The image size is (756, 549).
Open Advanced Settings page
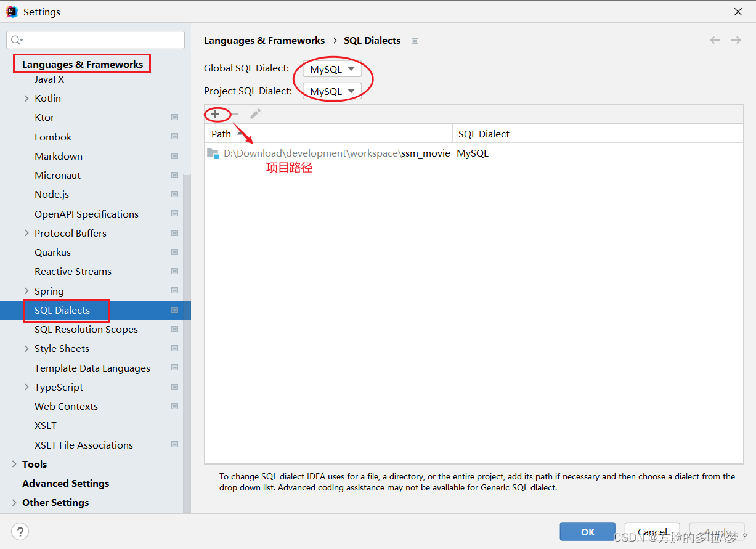tap(65, 483)
